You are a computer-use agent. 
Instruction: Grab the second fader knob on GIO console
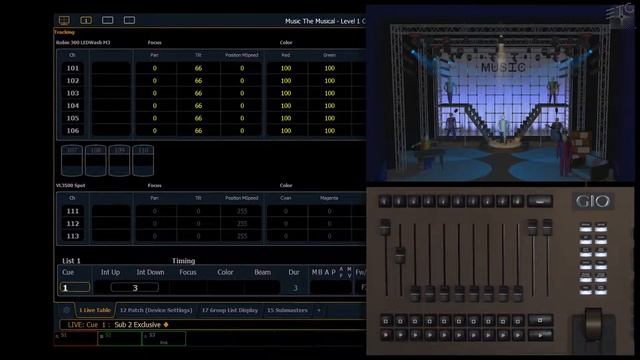(x=400, y=254)
